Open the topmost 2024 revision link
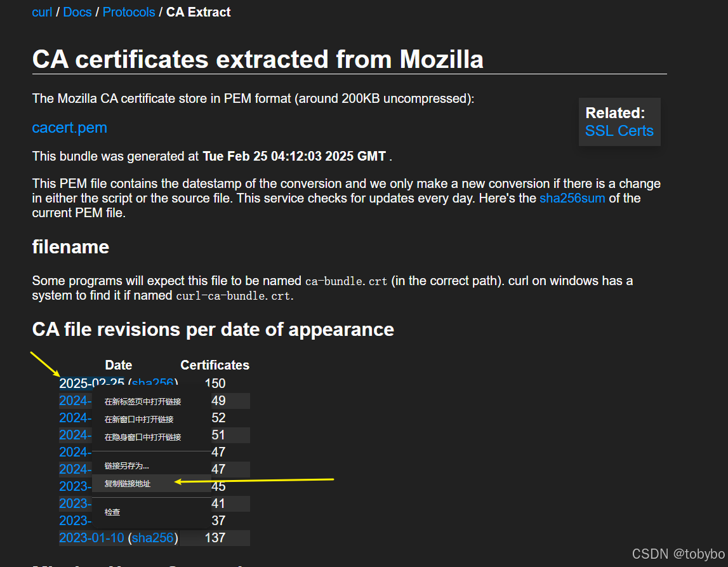 point(74,401)
